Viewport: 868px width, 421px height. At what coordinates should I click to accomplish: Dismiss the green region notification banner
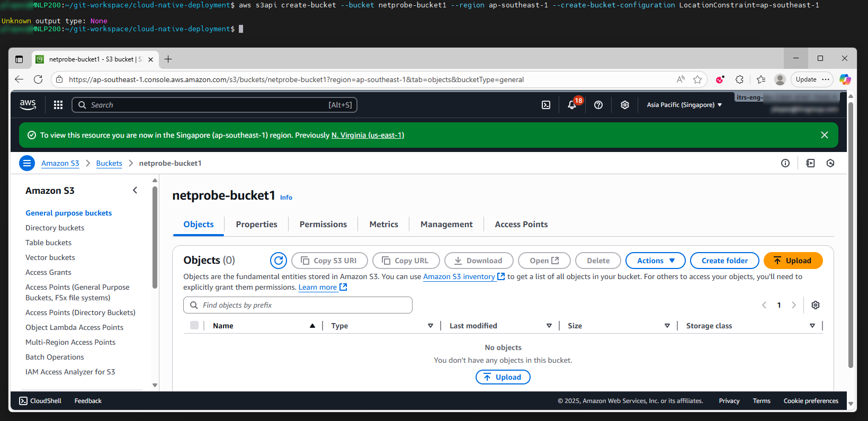(x=825, y=135)
